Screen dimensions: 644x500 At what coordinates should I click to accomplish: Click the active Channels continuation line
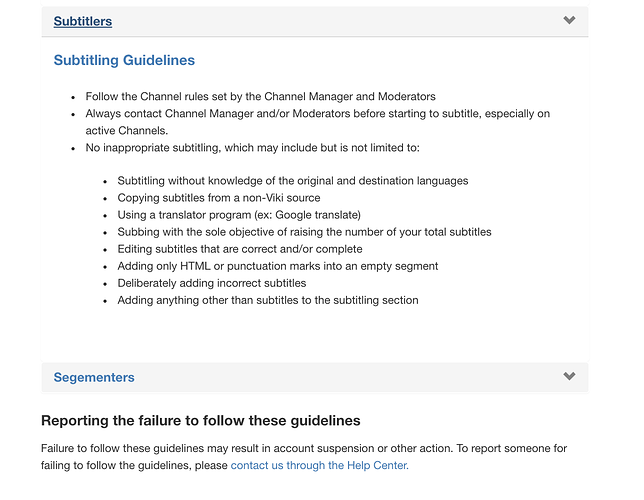pyautogui.click(x=127, y=131)
